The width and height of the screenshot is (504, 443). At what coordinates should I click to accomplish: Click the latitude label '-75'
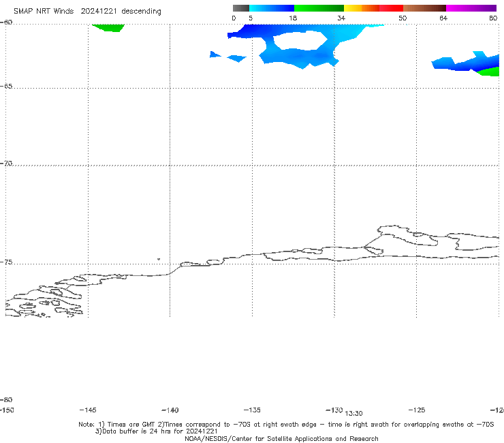(x=6, y=262)
